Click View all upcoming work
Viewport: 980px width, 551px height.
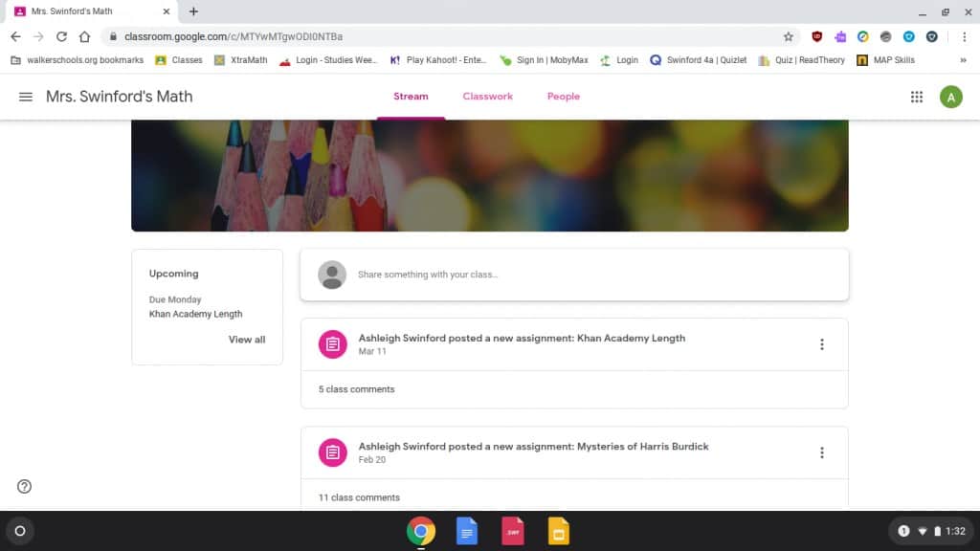[x=247, y=340]
